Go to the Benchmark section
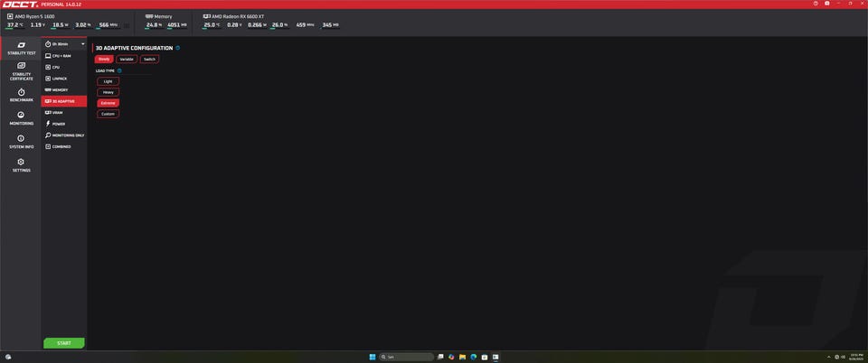 (x=21, y=96)
